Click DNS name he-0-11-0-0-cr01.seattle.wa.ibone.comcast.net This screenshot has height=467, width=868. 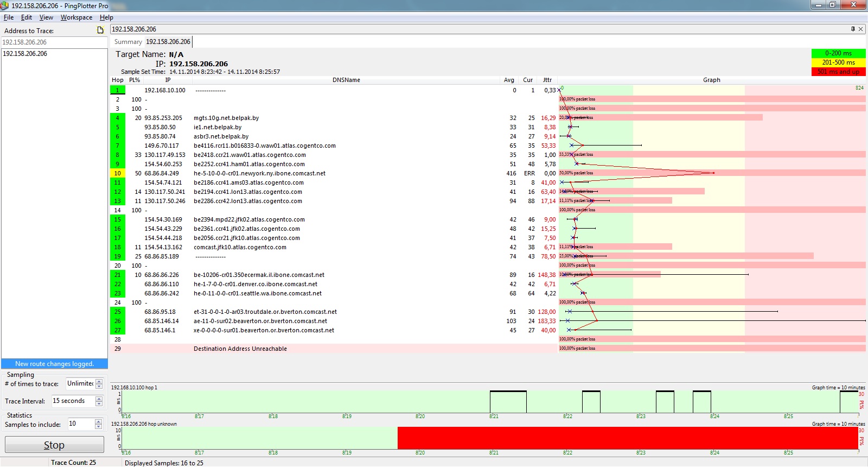pyautogui.click(x=258, y=293)
